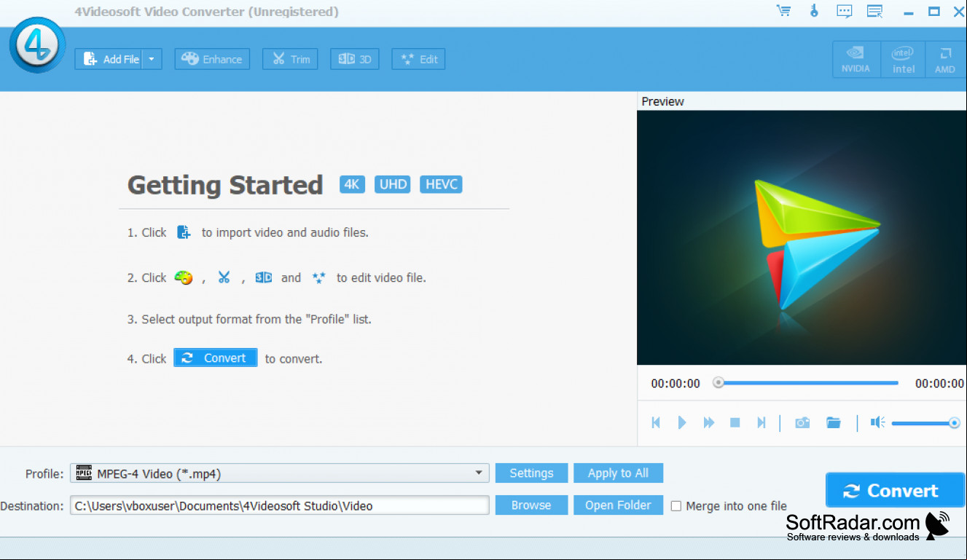This screenshot has width=967, height=560.
Task: Toggle Intel hardware acceleration
Action: point(903,59)
